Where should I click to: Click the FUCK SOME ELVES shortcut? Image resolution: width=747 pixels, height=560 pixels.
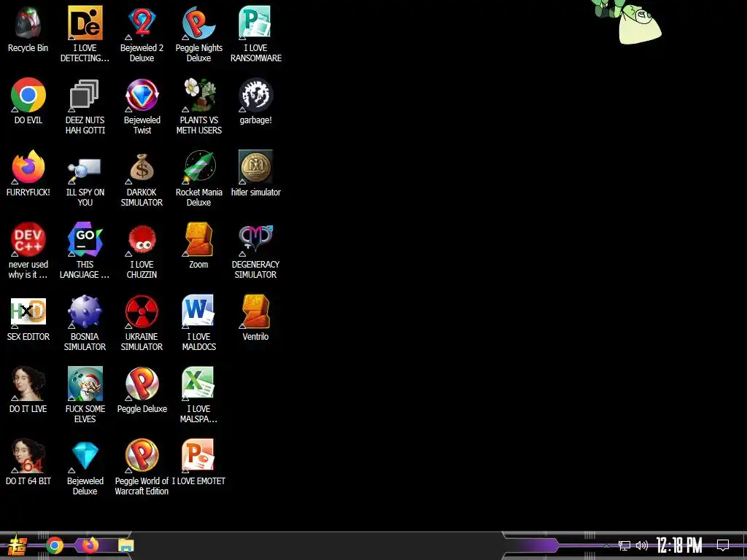point(85,384)
